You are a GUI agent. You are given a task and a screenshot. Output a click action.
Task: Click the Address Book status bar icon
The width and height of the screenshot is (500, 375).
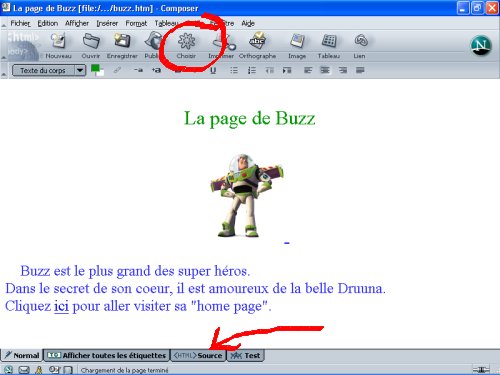click(x=54, y=370)
